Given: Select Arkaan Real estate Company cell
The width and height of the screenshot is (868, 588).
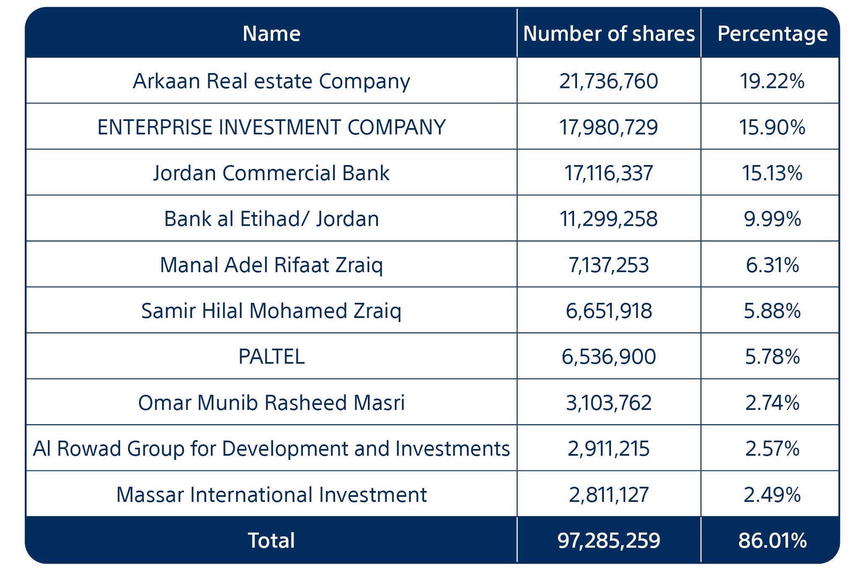Looking at the screenshot, I should 271,81.
